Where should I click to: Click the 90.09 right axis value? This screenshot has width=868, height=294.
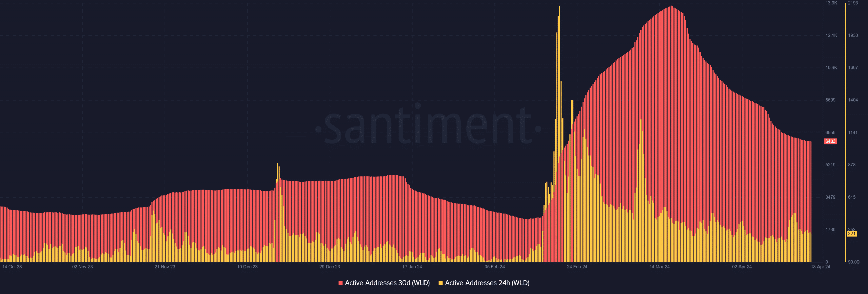pyautogui.click(x=854, y=262)
